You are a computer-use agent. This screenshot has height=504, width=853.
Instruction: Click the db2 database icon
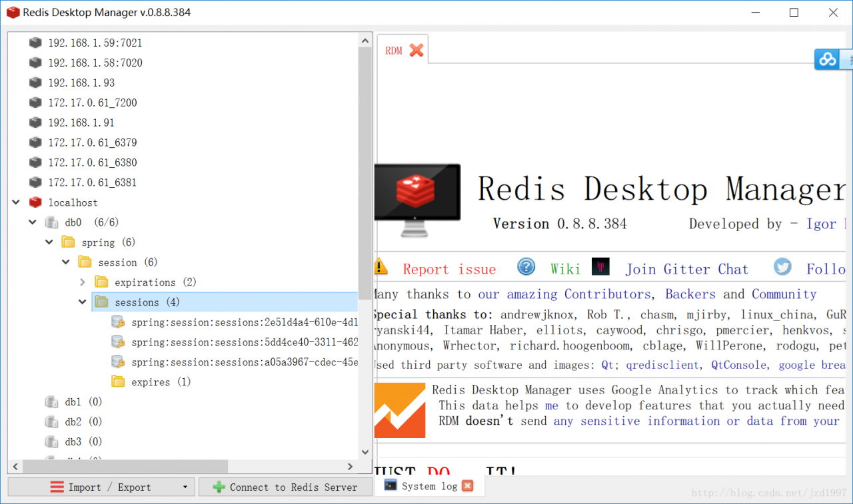(51, 422)
